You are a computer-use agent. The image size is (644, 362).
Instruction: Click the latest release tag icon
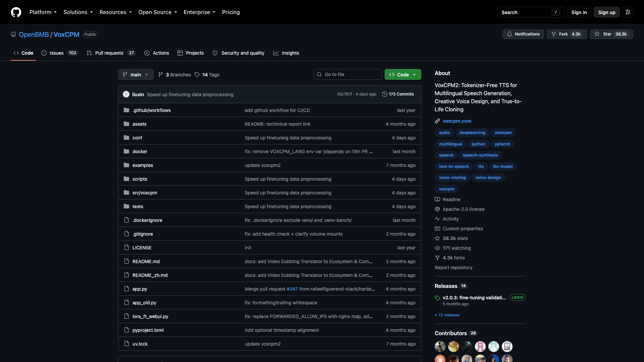[x=437, y=298]
